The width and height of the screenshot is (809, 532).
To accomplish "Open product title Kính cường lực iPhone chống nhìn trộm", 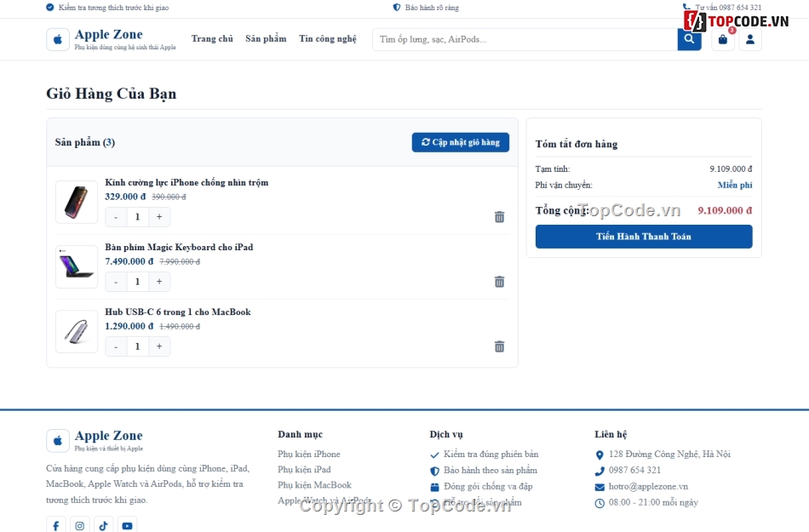I will [x=186, y=182].
